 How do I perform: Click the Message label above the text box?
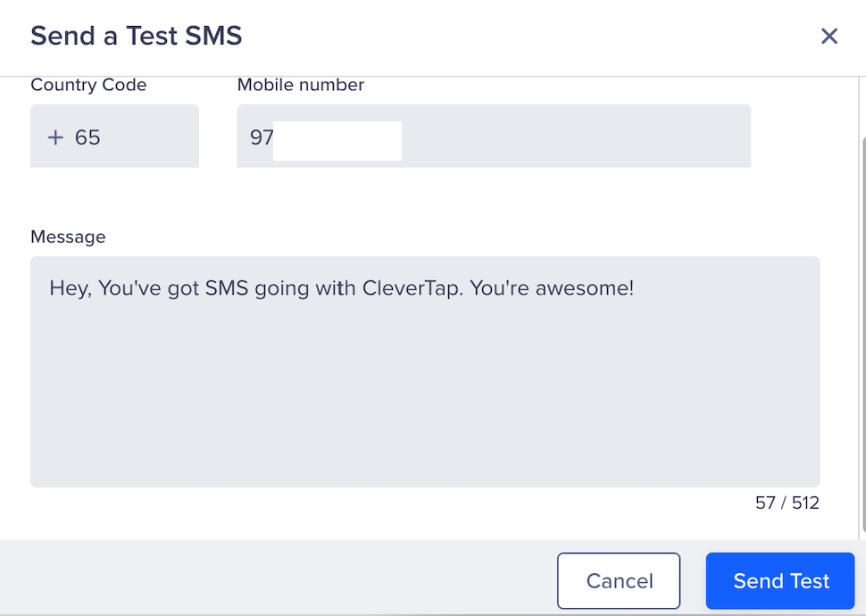coord(68,237)
